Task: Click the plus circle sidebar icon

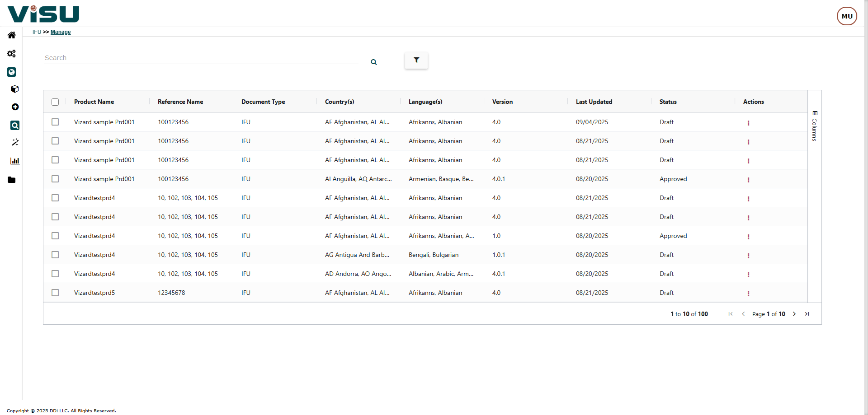Action: click(15, 107)
